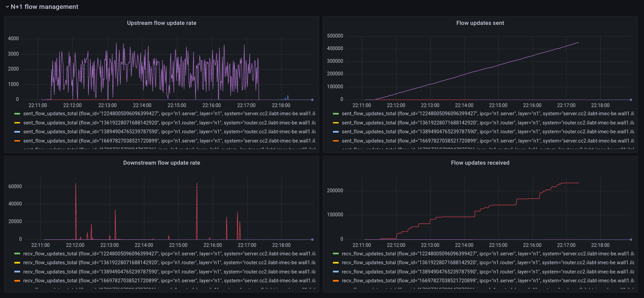
Task: Open the Flow updates received panel title menu
Action: coord(480,163)
